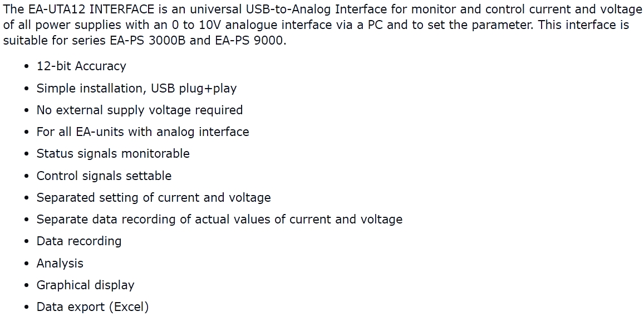The height and width of the screenshot is (316, 644).
Task: Click "Simple installation, USB plug+play" list item
Action: point(136,89)
